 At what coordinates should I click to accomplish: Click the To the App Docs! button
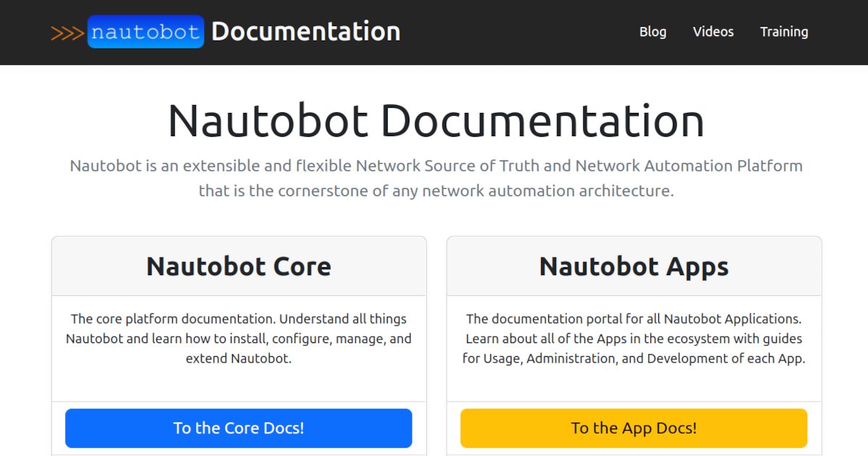pyautogui.click(x=634, y=428)
